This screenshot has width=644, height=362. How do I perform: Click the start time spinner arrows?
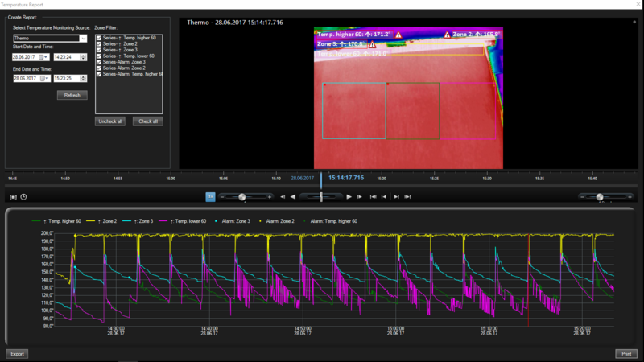point(84,57)
